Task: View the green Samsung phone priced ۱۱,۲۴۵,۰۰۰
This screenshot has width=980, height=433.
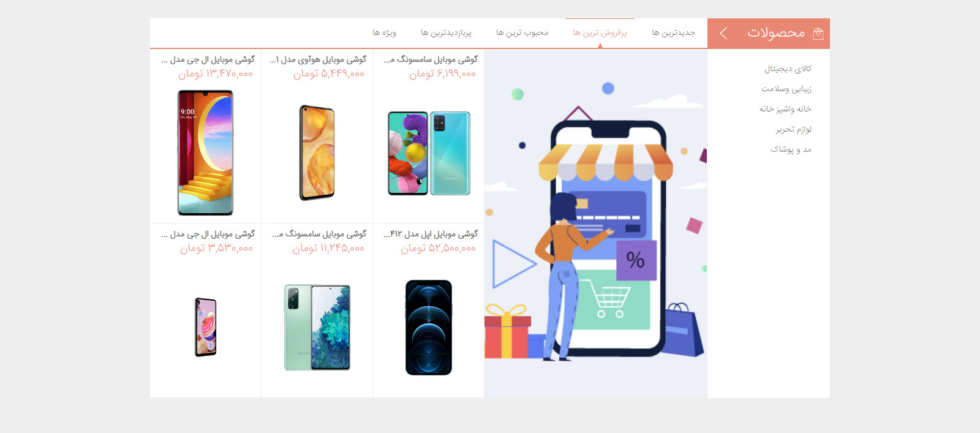Action: click(317, 328)
